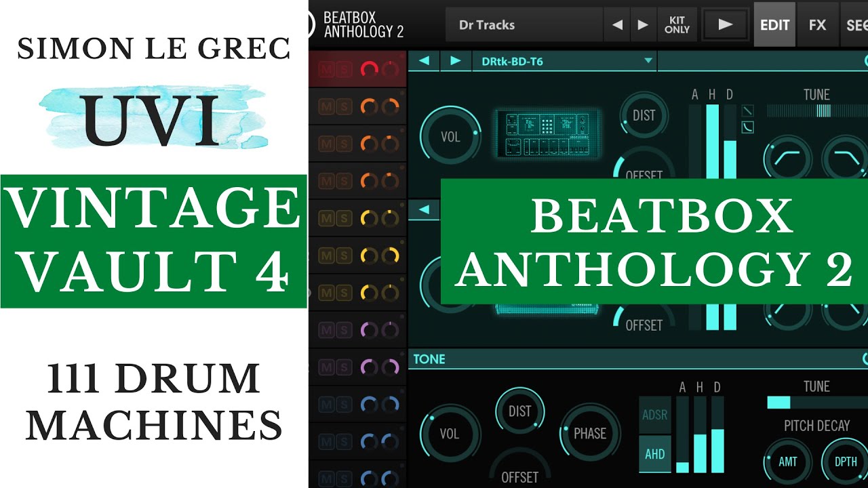The image size is (868, 488).
Task: Mute the second orange drum track
Action: [x=326, y=143]
